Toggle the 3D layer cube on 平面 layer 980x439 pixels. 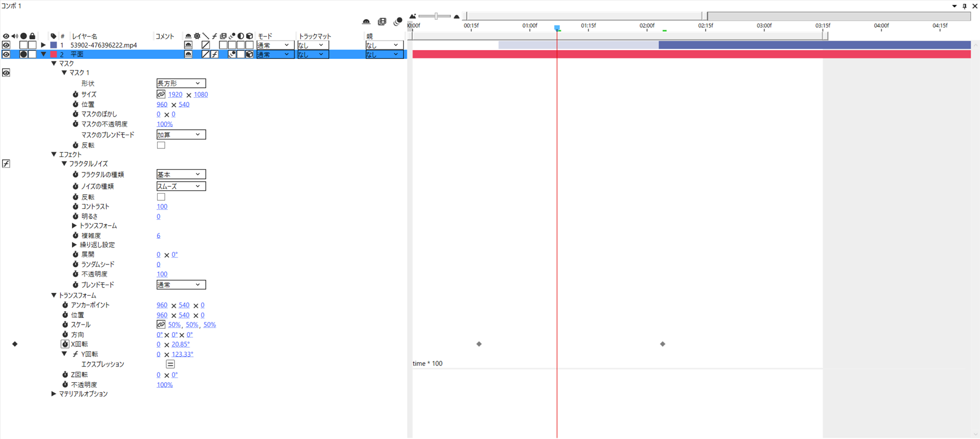[x=249, y=55]
